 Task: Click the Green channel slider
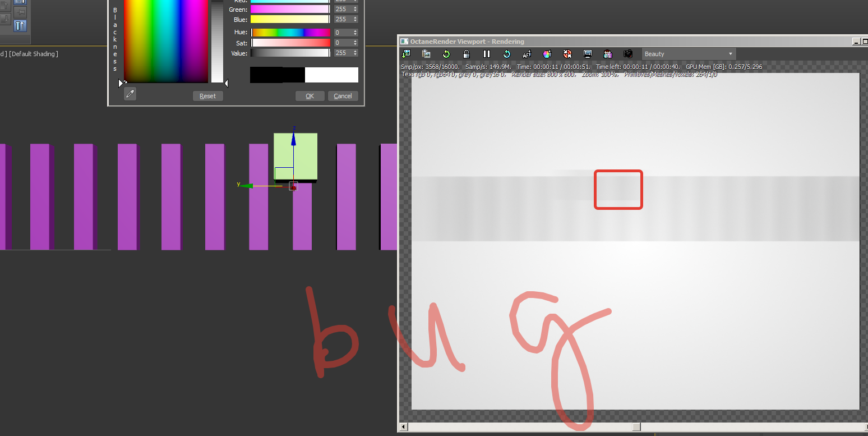coord(290,10)
